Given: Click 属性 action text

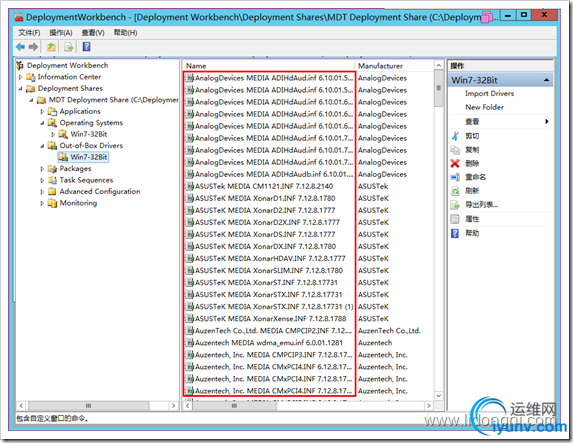Looking at the screenshot, I should [472, 219].
